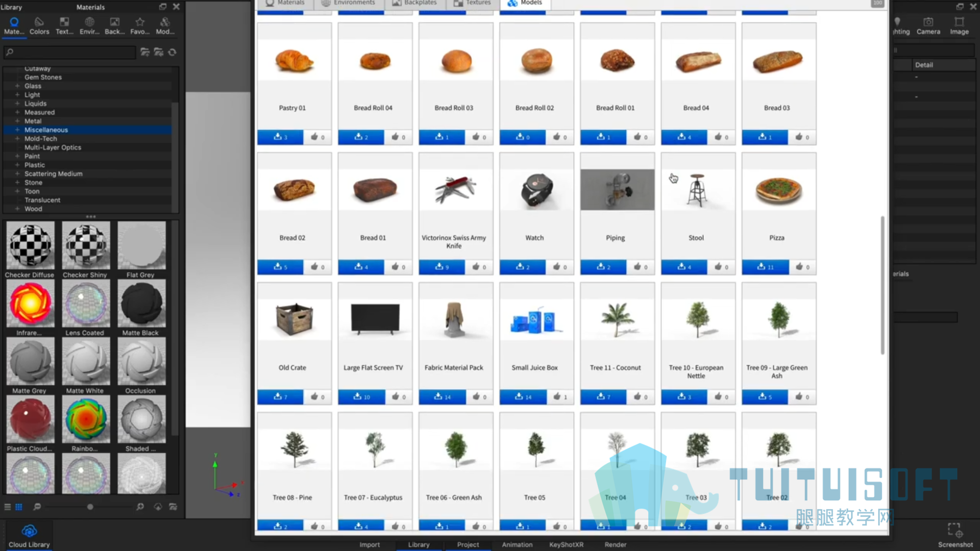Click the refresh library icon
The width and height of the screenshot is (980, 551).
point(173,52)
